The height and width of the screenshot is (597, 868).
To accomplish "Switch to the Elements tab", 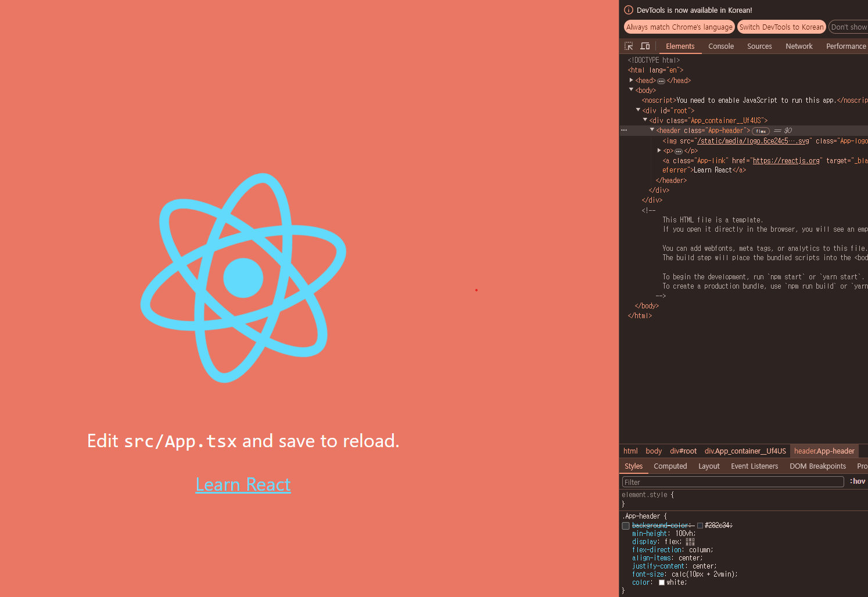I will pos(680,46).
